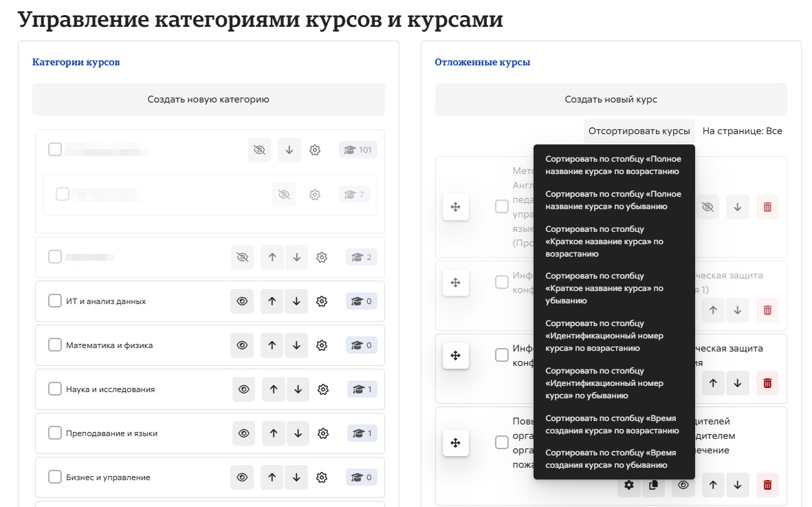Click the down arrow in the 101-course category row
Viewport: 812px width, 507px height.
pyautogui.click(x=289, y=150)
